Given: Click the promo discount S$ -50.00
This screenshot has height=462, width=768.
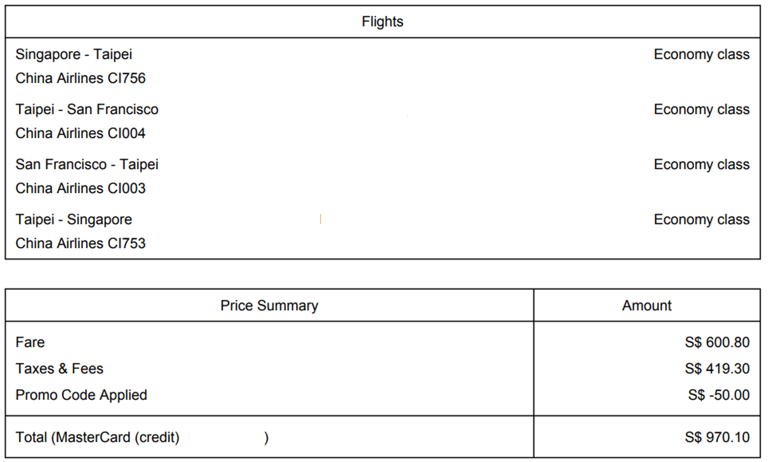Looking at the screenshot, I should coord(719,395).
